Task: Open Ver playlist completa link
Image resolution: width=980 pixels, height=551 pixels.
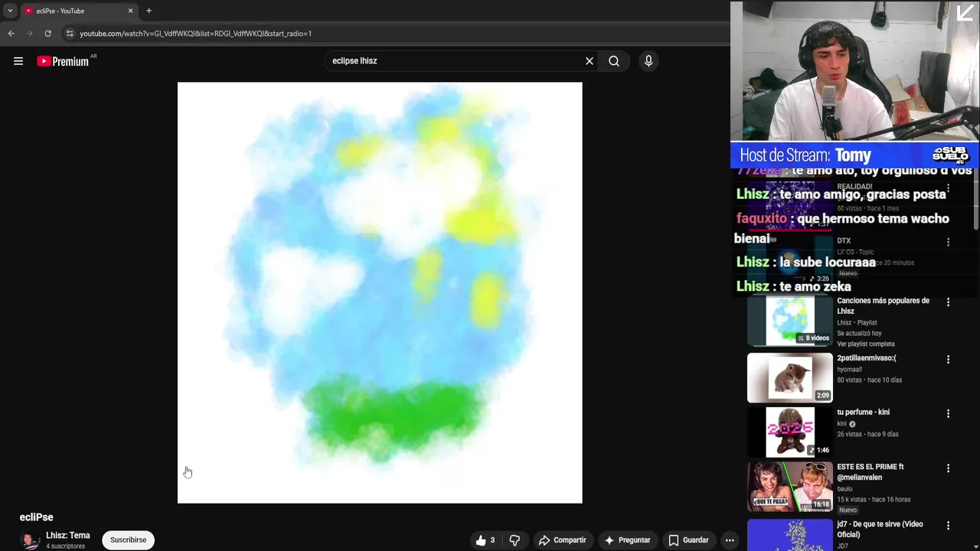Action: [865, 344]
